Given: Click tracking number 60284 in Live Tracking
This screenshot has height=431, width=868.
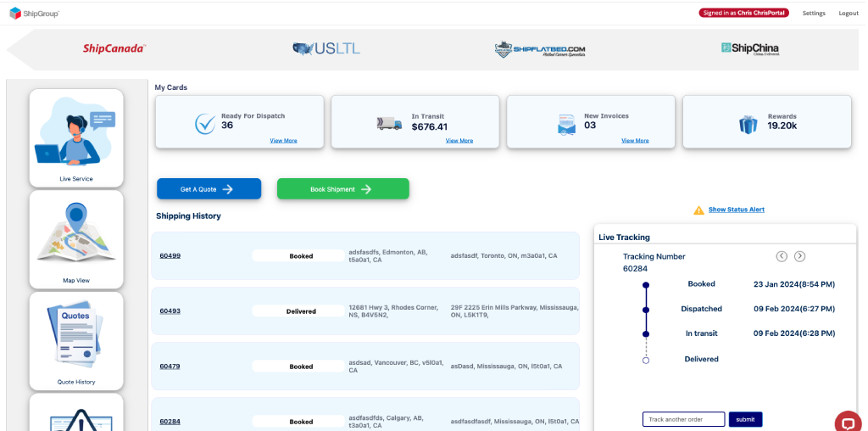Looking at the screenshot, I should tap(635, 269).
